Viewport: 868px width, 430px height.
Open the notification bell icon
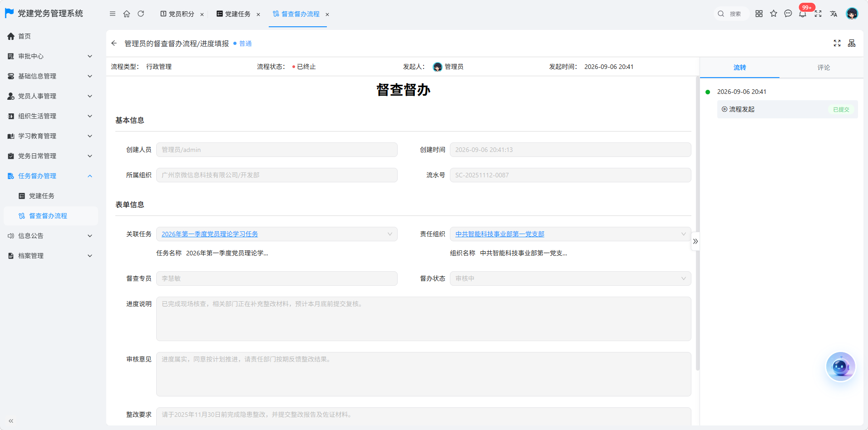pos(803,14)
